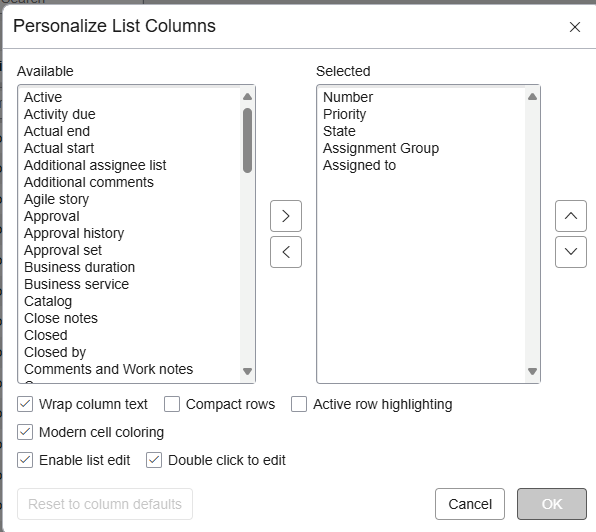Viewport: 596px width, 532px height.
Task: Click the OK button
Action: click(552, 504)
